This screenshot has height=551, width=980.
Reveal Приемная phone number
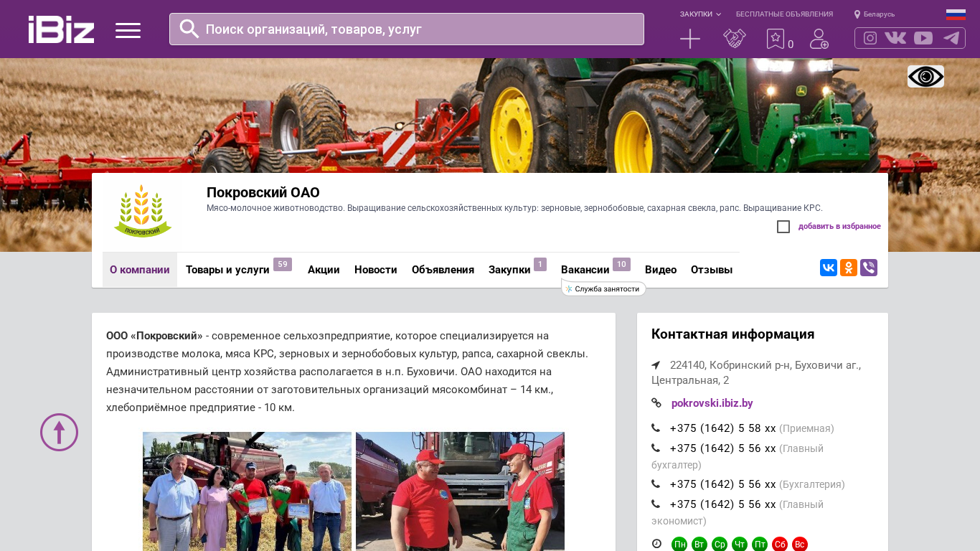tap(722, 428)
